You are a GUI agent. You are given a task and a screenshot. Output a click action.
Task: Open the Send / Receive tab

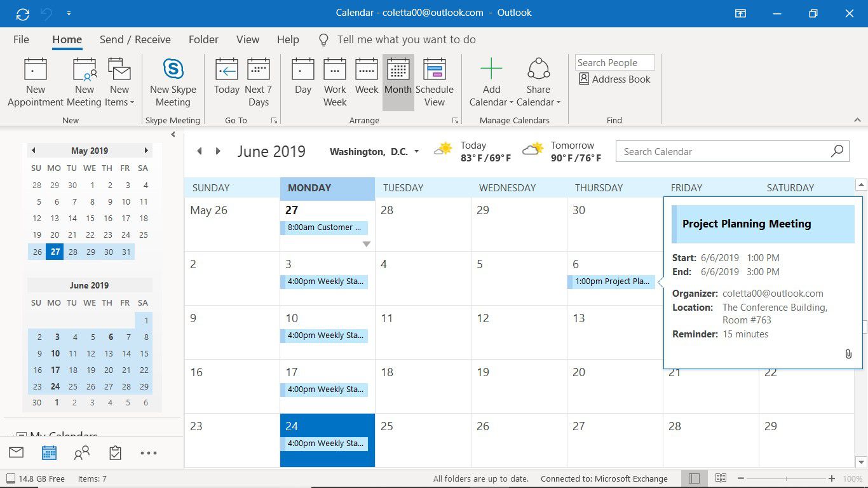[135, 39]
